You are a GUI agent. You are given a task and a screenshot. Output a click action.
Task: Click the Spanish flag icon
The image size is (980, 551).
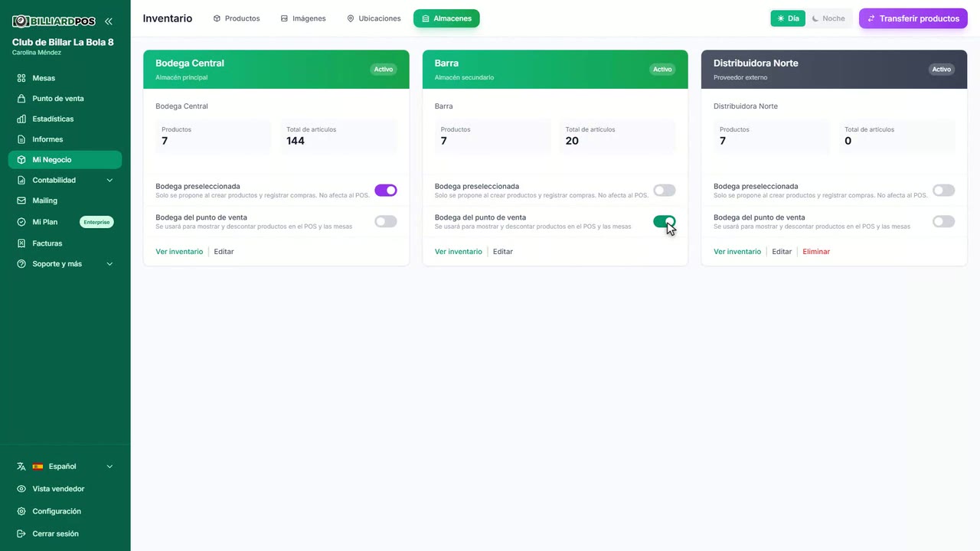click(38, 466)
